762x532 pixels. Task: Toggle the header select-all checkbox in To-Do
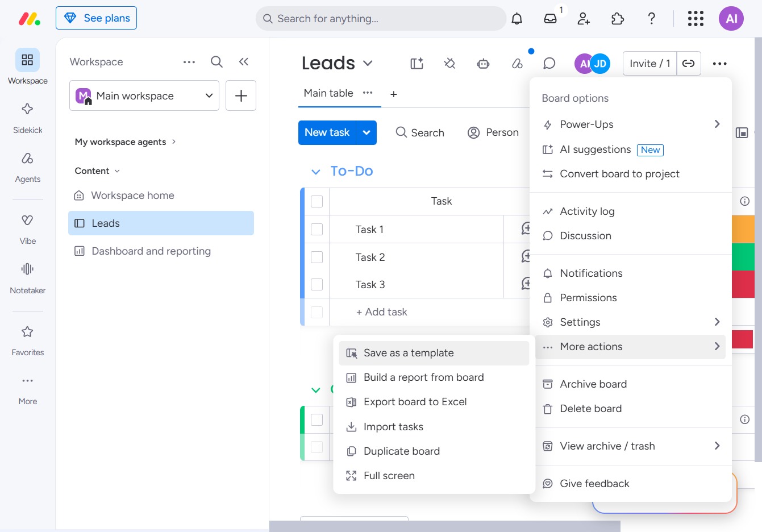pos(317,202)
